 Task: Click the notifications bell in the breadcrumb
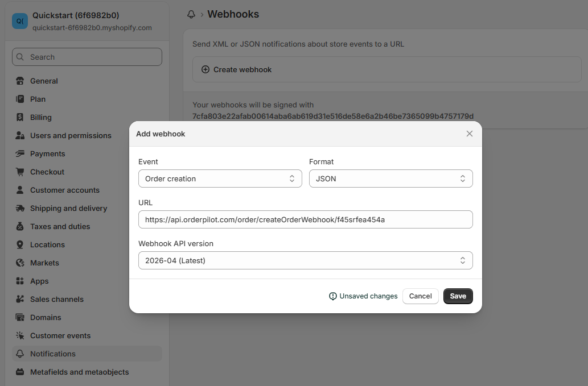pyautogui.click(x=192, y=14)
